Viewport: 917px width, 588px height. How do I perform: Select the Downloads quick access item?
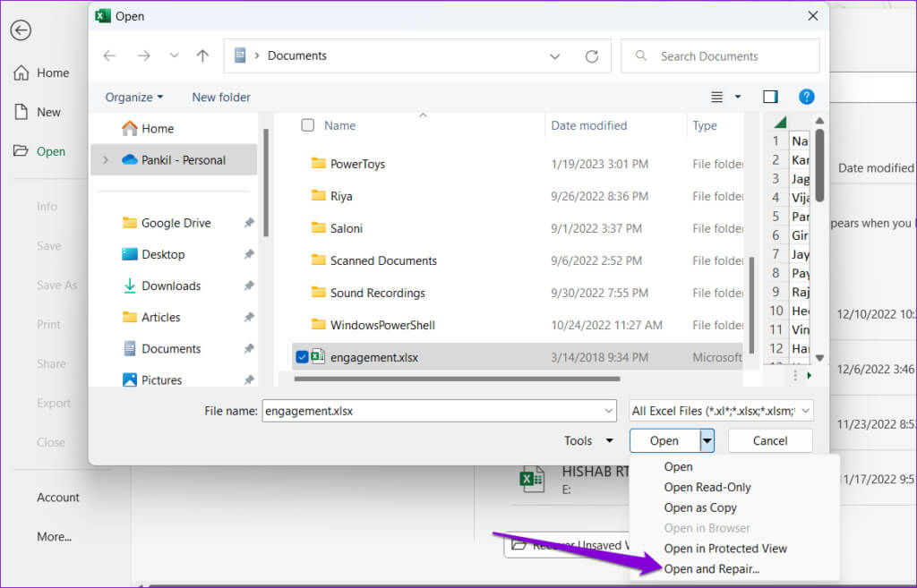pyautogui.click(x=171, y=285)
